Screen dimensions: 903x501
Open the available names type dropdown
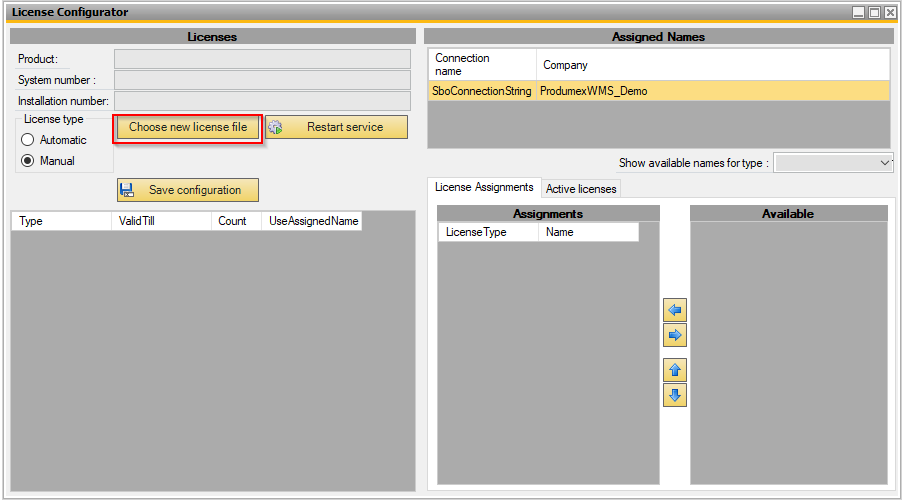point(834,162)
